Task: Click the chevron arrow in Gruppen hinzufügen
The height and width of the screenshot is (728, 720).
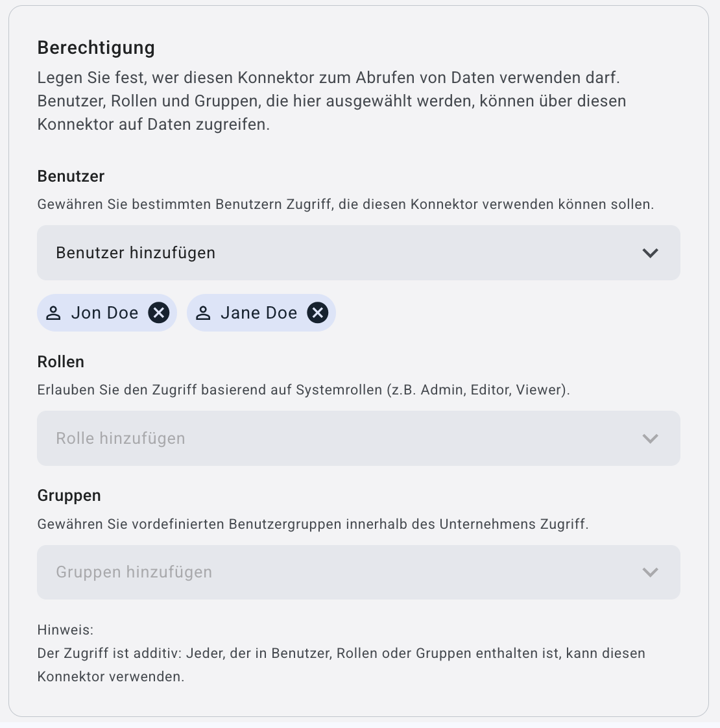Action: pyautogui.click(x=650, y=572)
